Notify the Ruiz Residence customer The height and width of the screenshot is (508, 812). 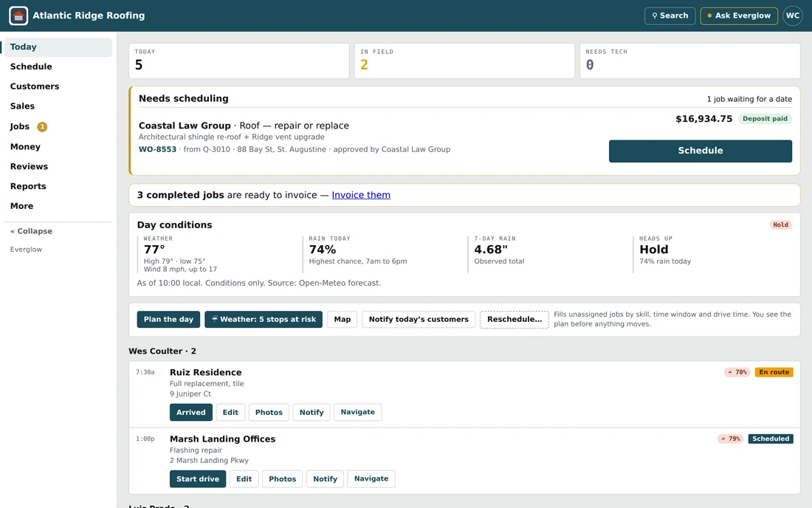pyautogui.click(x=312, y=412)
